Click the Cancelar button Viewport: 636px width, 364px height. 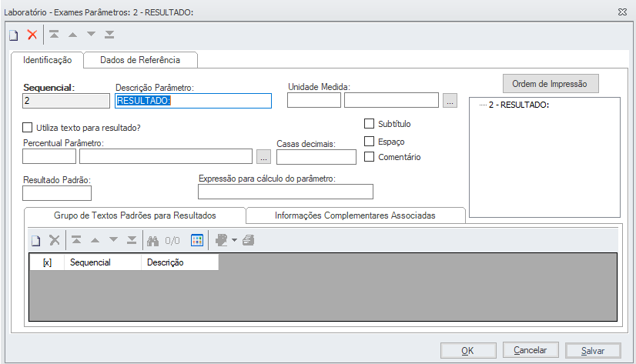tap(531, 350)
